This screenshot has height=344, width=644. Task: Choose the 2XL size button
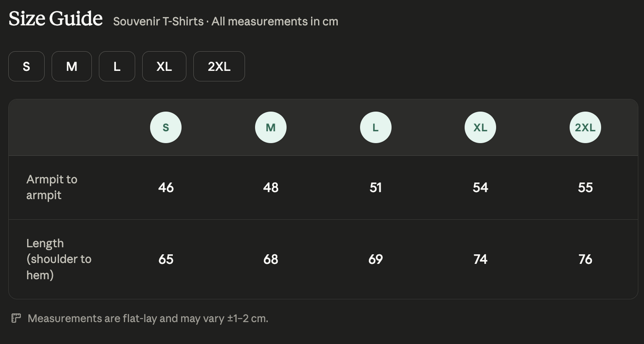tap(219, 66)
